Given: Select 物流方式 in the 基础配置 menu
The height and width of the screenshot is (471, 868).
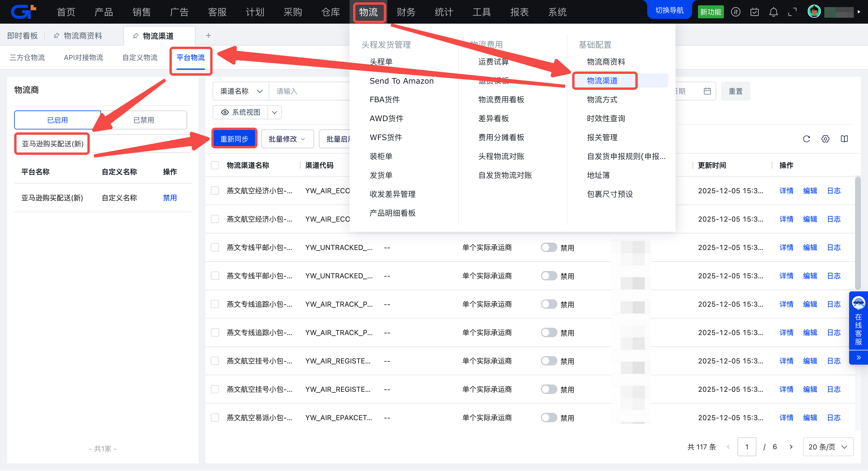Looking at the screenshot, I should pyautogui.click(x=602, y=100).
